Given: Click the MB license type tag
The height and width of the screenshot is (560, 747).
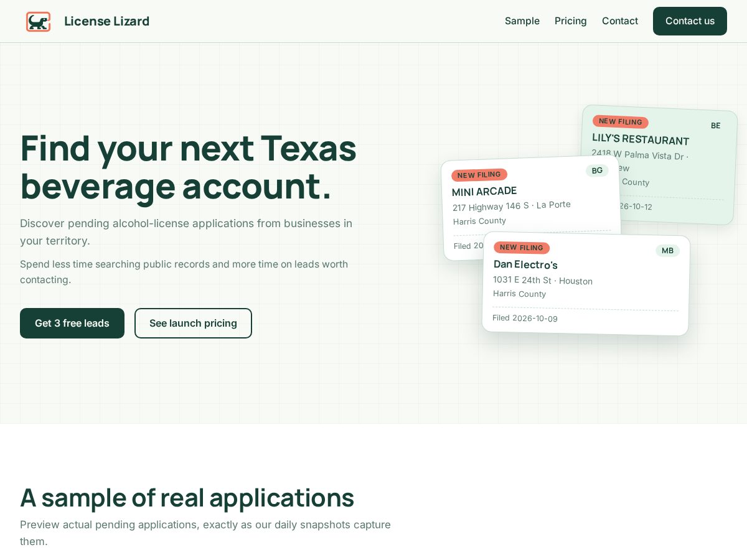Looking at the screenshot, I should pos(667,251).
